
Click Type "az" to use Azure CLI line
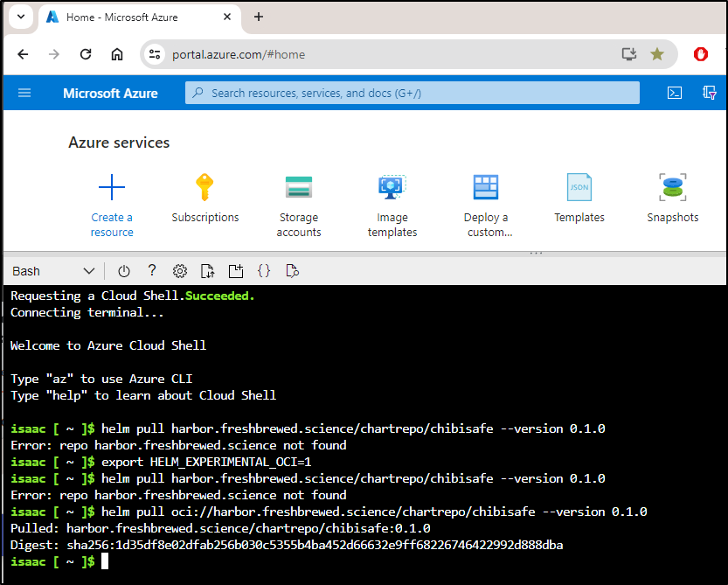coord(101,379)
